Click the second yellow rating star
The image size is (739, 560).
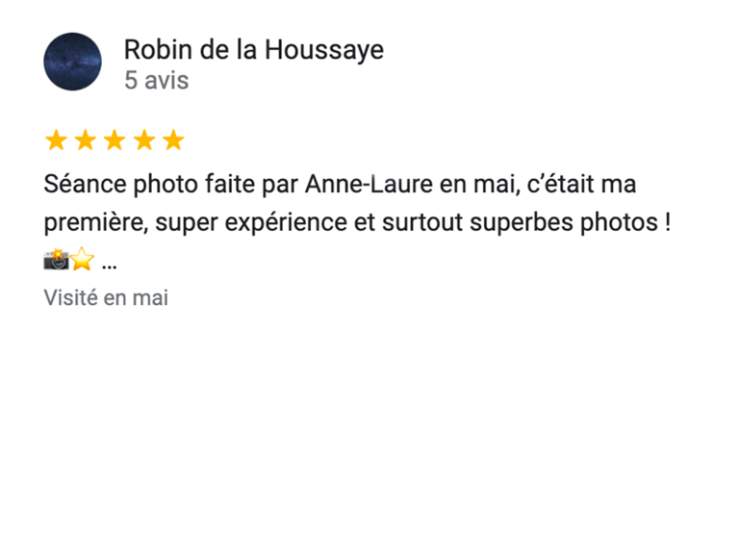coord(86,140)
